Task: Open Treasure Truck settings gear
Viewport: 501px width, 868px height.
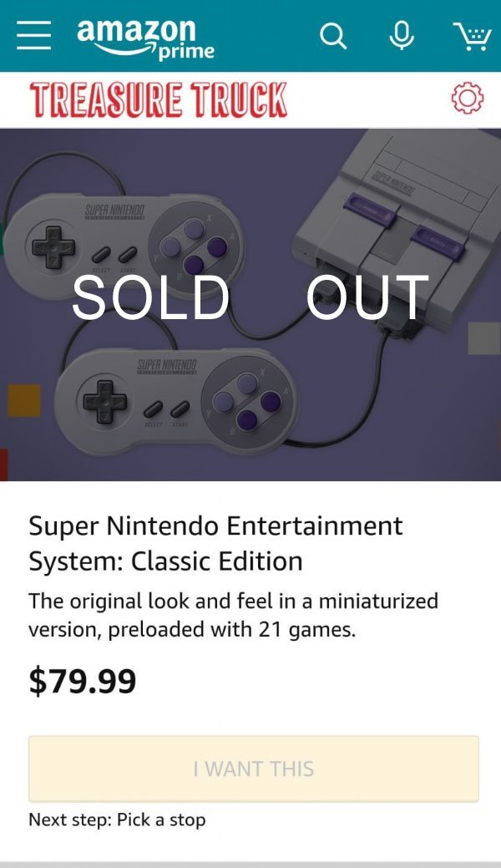Action: 467,99
